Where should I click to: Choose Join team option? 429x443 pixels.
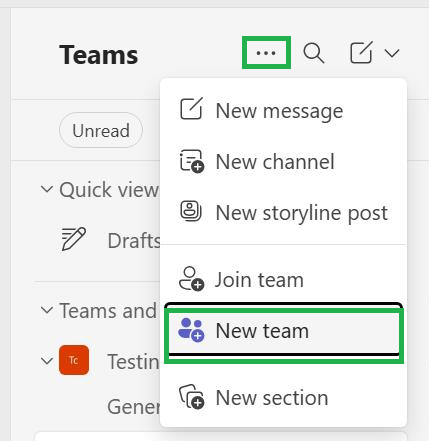pyautogui.click(x=283, y=279)
